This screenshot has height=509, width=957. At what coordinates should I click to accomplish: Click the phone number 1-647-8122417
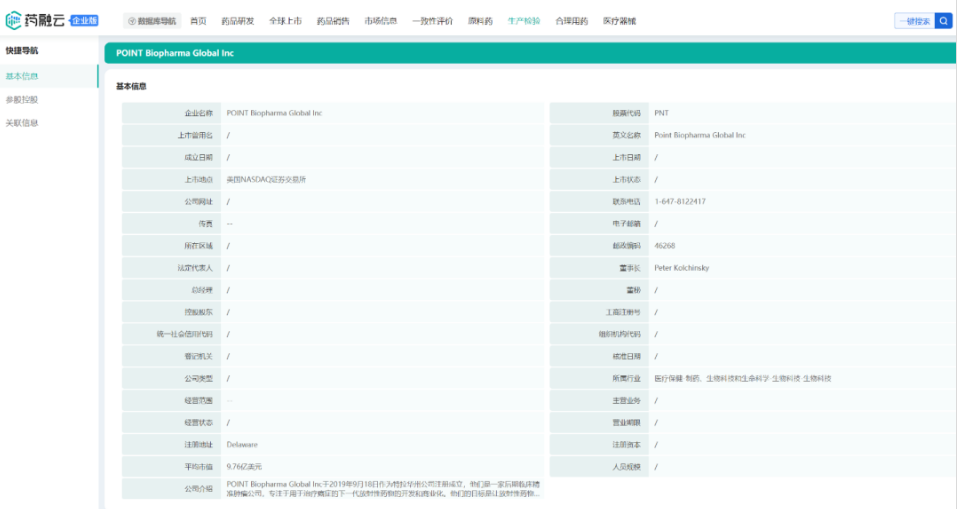[x=680, y=201]
